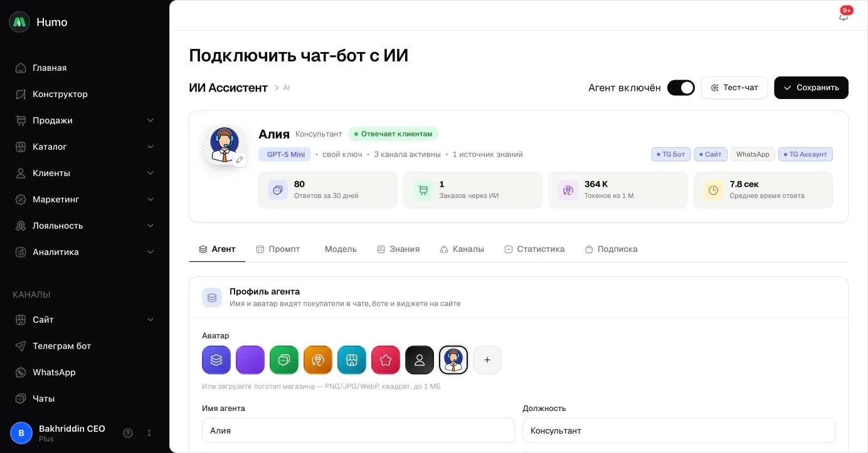Add a custom avatar with plus button
The width and height of the screenshot is (868, 453).
coord(487,360)
